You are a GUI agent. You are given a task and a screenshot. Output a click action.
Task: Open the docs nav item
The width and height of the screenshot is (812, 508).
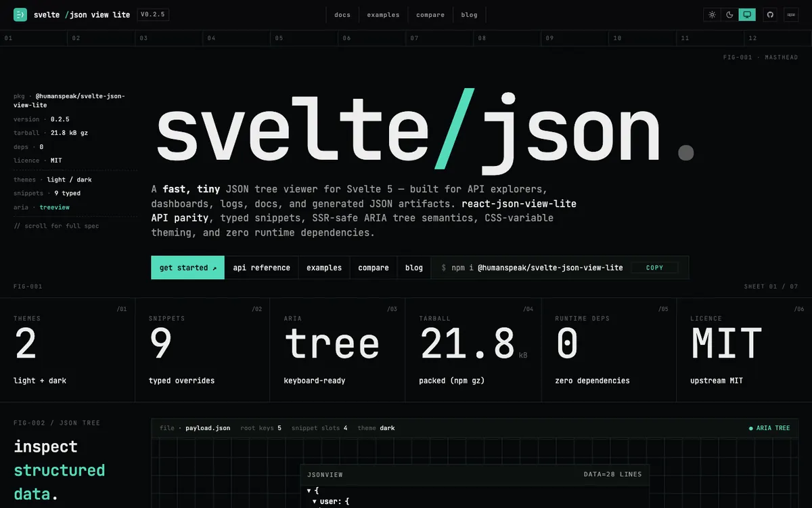342,15
